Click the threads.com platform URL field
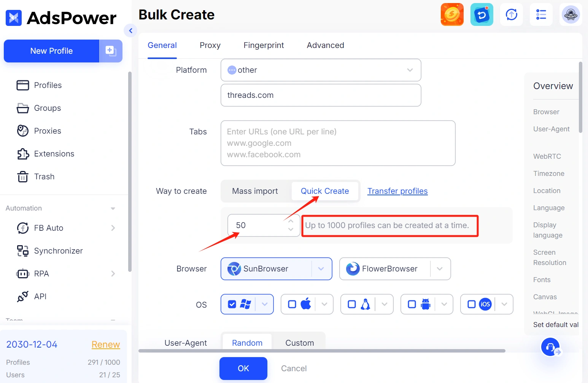Image resolution: width=588 pixels, height=383 pixels. coord(321,95)
